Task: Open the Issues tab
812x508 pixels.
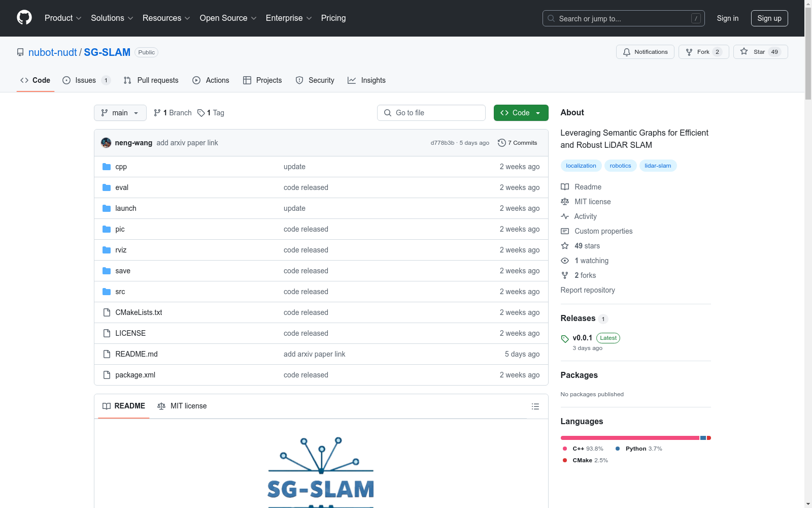Action: [86, 80]
